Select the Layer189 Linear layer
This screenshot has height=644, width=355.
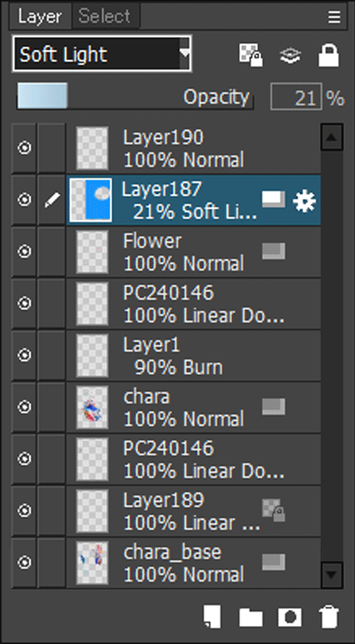click(193, 511)
